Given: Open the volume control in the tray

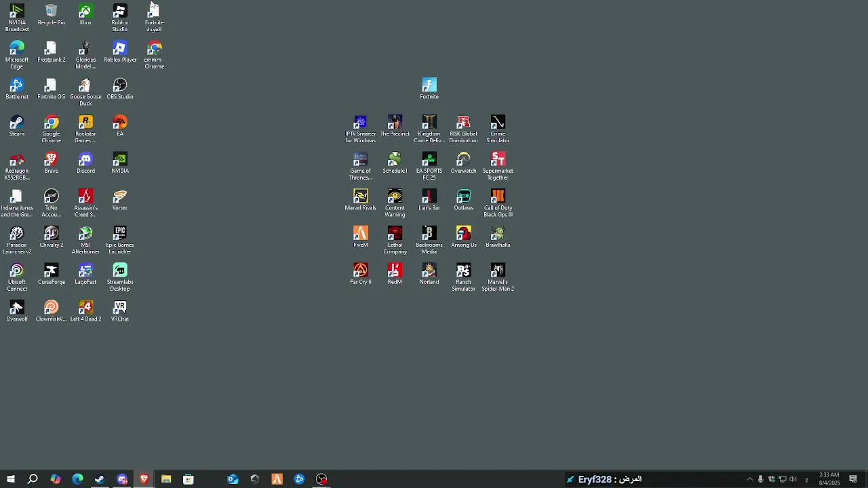Looking at the screenshot, I should [793, 479].
